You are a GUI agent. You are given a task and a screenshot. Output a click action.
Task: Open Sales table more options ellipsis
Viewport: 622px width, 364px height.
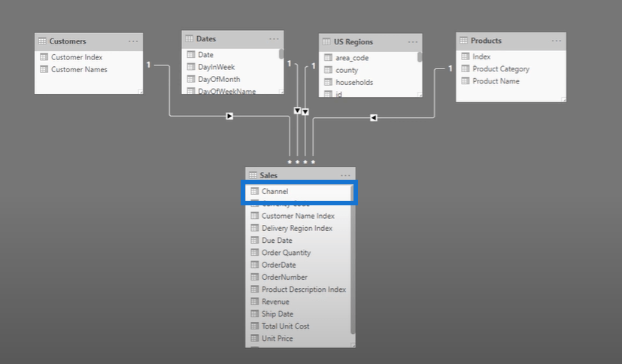tap(345, 175)
